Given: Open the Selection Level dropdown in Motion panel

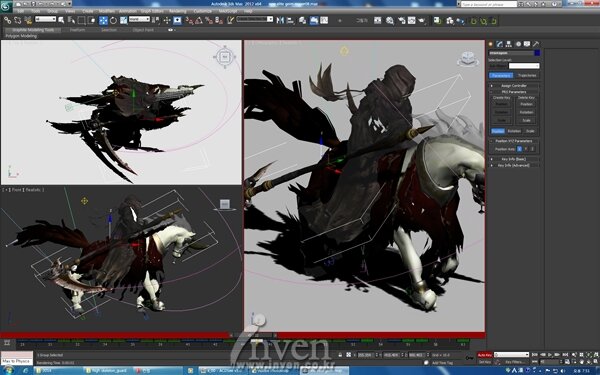Looking at the screenshot, I should pos(524,66).
